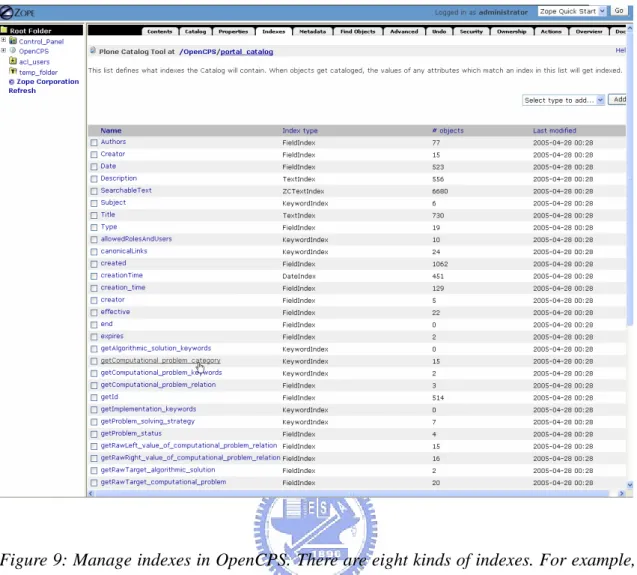Select the Title index checkbox
The width and height of the screenshot is (637, 575).
94,215
